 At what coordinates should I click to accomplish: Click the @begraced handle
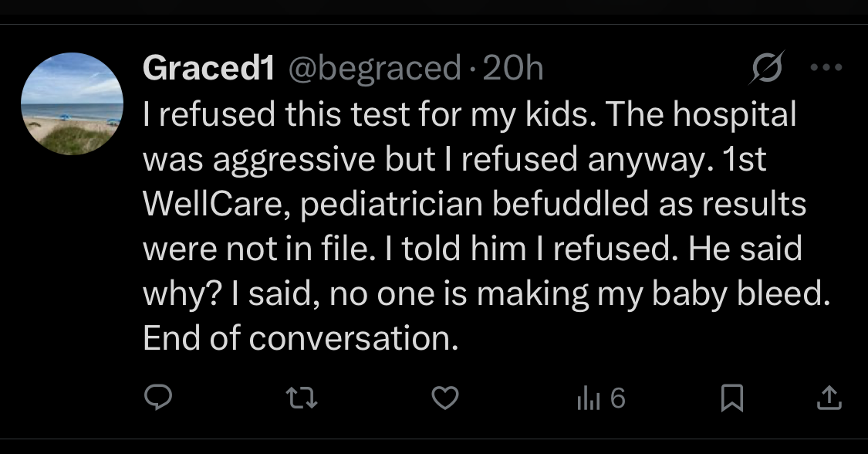(x=374, y=69)
